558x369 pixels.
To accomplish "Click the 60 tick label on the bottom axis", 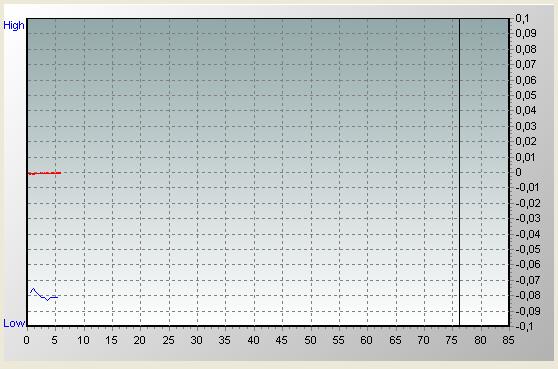I will click(366, 340).
